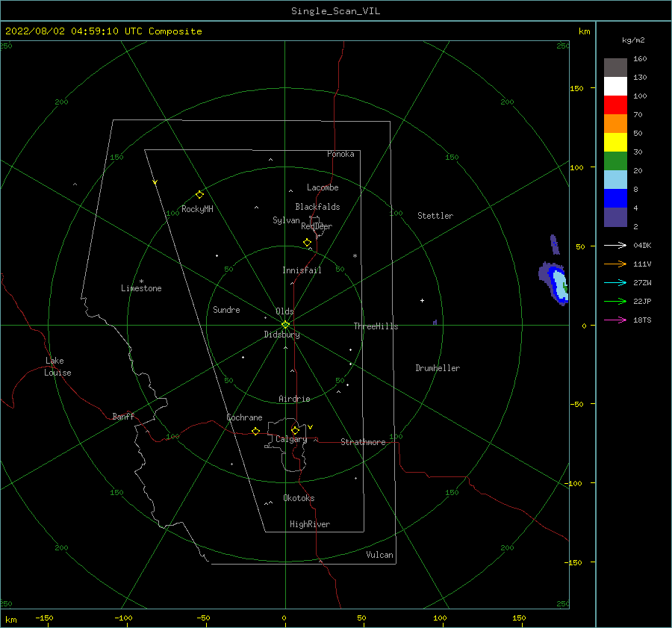The width and height of the screenshot is (672, 628).
Task: Click the Sylvan town label
Action: tap(286, 220)
